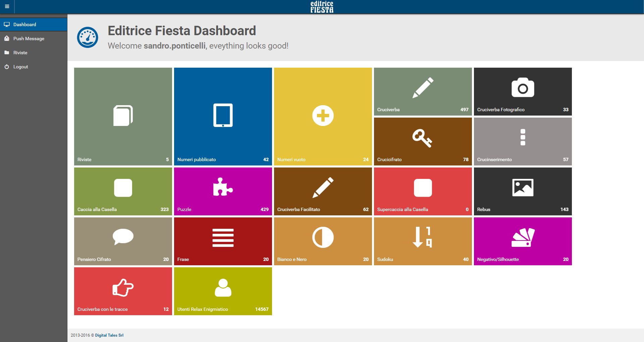Click the Sudoku tile label
644x342 pixels.
(385, 259)
